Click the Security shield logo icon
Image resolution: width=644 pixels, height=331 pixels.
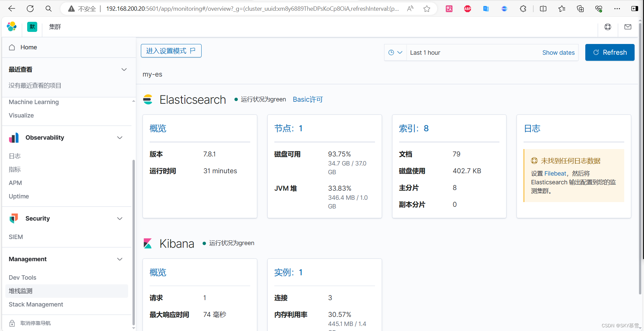[x=14, y=219]
